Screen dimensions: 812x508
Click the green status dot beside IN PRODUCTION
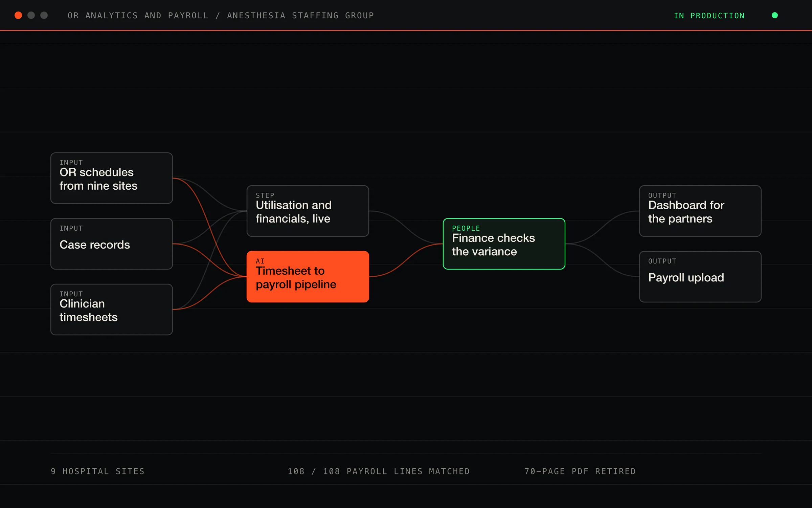[x=774, y=15]
